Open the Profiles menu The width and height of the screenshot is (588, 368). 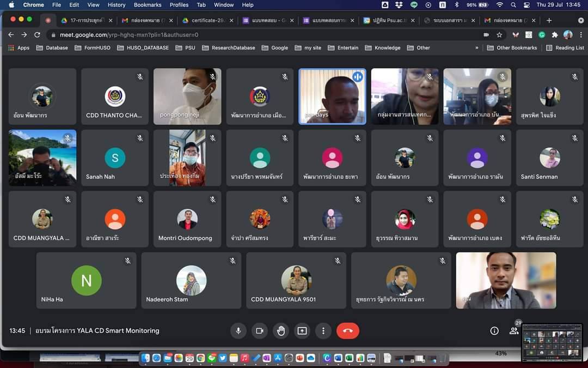point(179,5)
